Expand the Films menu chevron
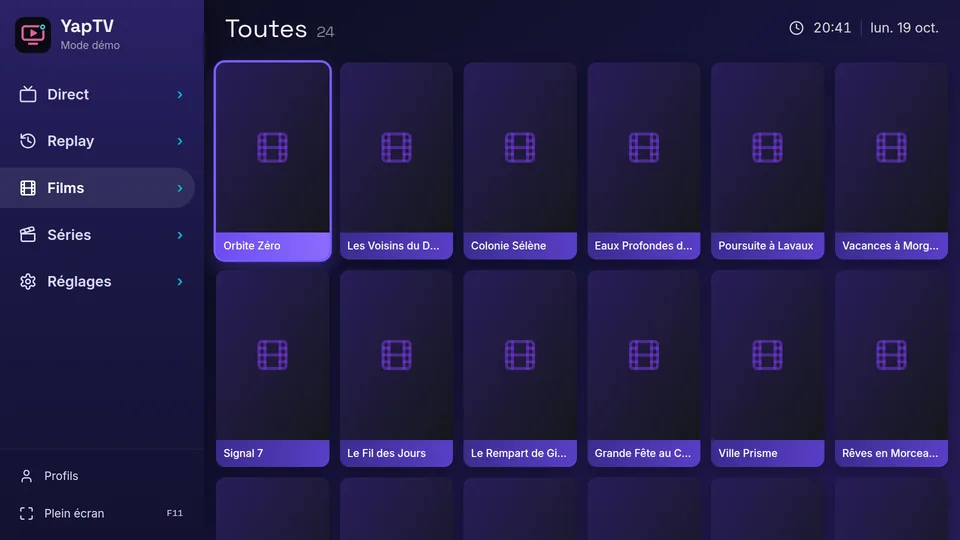Viewport: 960px width, 540px height. click(179, 188)
